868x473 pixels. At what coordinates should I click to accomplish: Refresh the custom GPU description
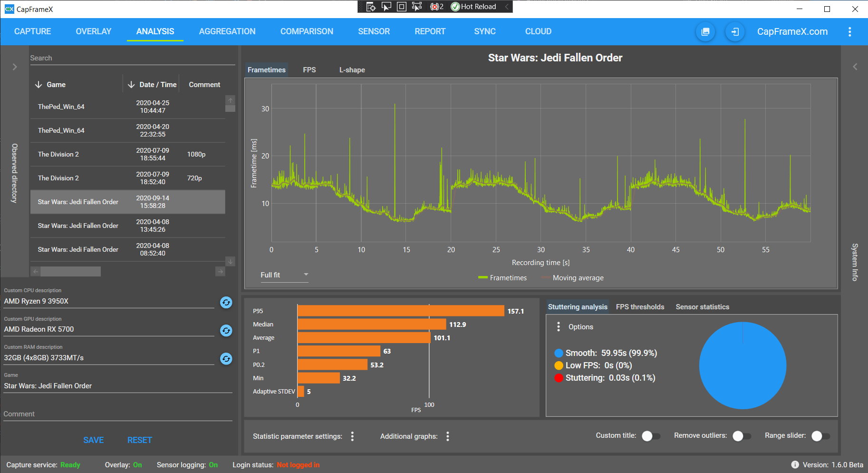(226, 330)
